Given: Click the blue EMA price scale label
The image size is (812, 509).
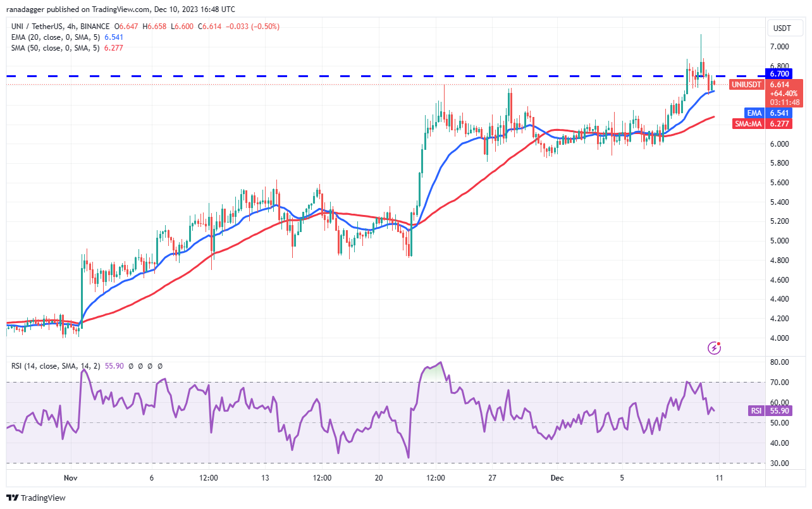Looking at the screenshot, I should [x=754, y=113].
